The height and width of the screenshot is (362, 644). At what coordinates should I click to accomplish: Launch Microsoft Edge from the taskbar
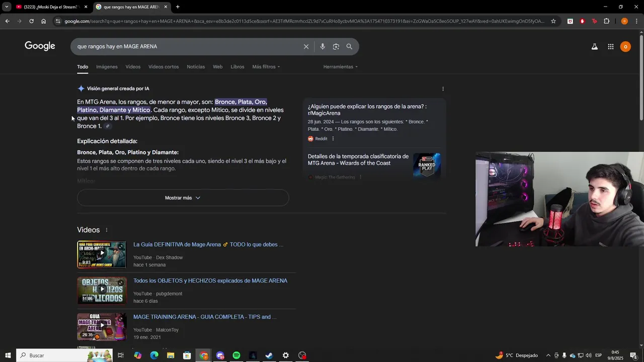(x=154, y=355)
